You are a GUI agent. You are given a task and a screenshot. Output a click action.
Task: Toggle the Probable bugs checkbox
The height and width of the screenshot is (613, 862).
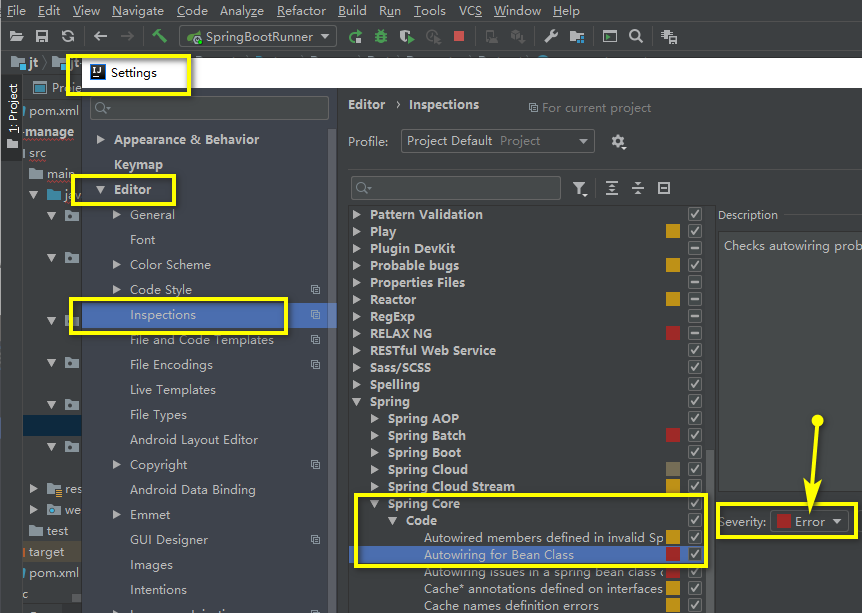pyautogui.click(x=695, y=265)
